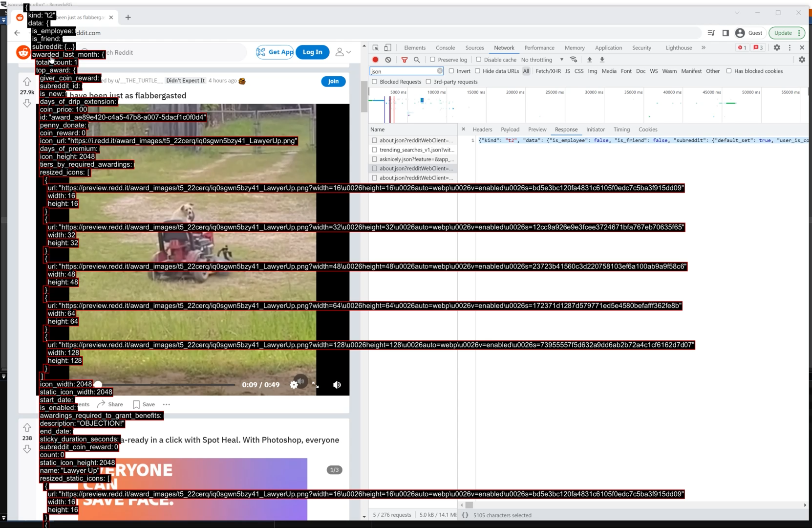Mute the video using the speaker icon
The height and width of the screenshot is (528, 812).
click(x=337, y=385)
